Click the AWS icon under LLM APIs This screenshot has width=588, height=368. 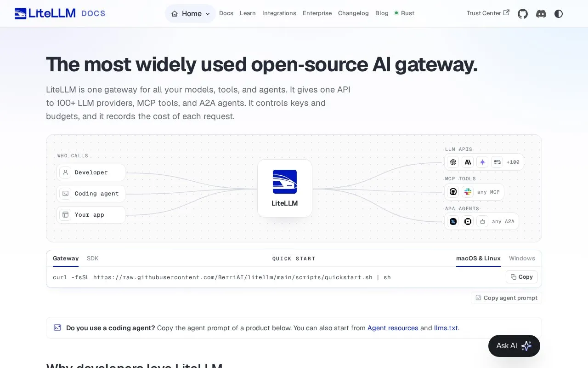point(497,162)
